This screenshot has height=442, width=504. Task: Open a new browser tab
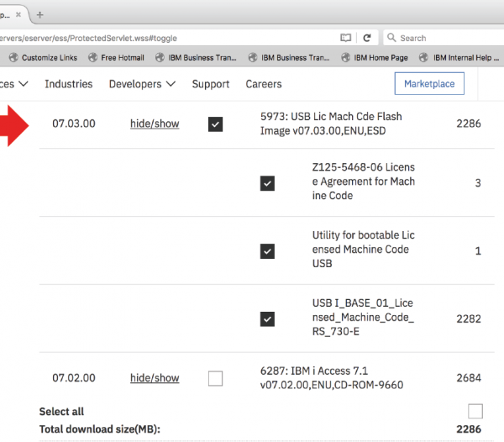[39, 15]
